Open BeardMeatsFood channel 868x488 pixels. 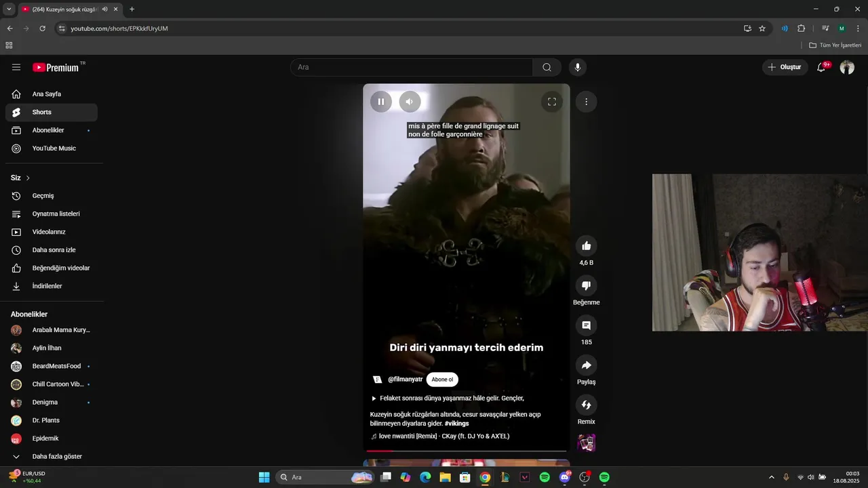52,366
